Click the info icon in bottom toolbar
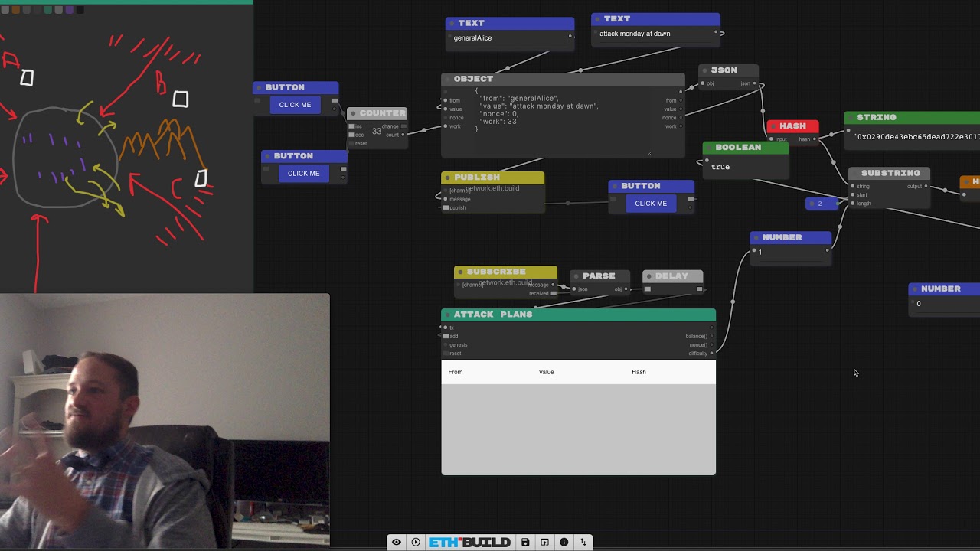Screen dimensions: 980x551 [x=564, y=542]
